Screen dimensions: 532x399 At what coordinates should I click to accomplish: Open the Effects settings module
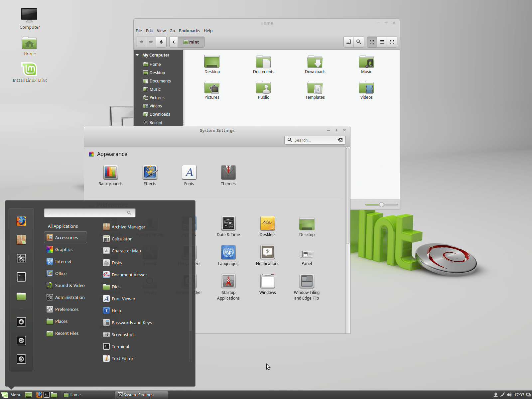150,176
